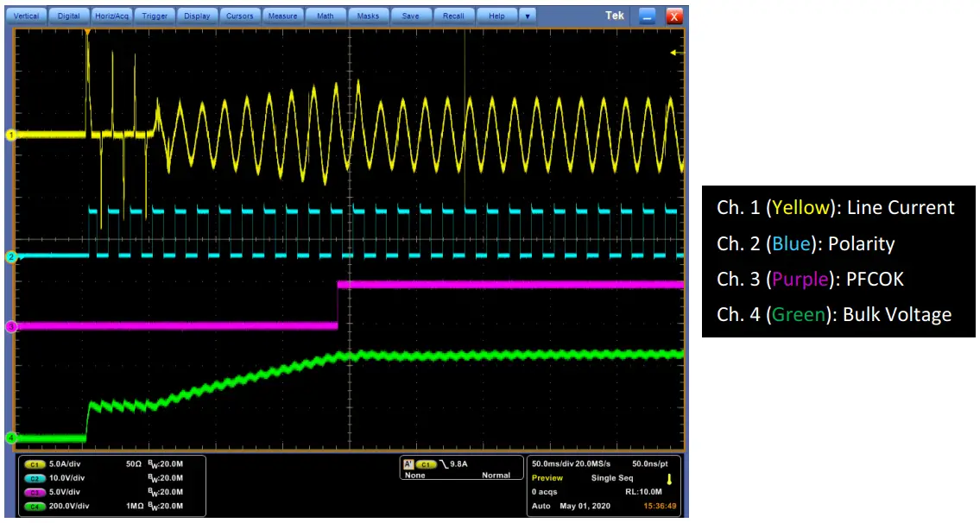Click the orange trigger position marker above the graticule
Image resolution: width=980 pixels, height=523 pixels.
coord(89,32)
